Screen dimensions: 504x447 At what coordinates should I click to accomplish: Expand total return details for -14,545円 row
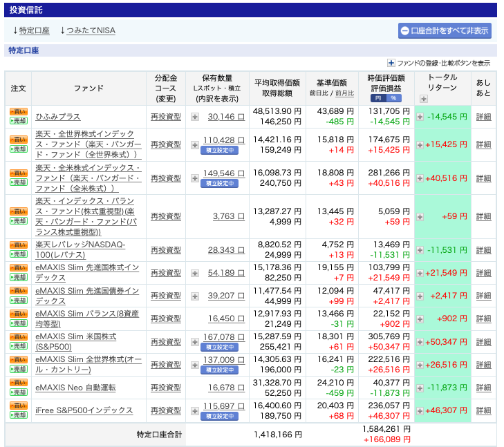coord(420,117)
